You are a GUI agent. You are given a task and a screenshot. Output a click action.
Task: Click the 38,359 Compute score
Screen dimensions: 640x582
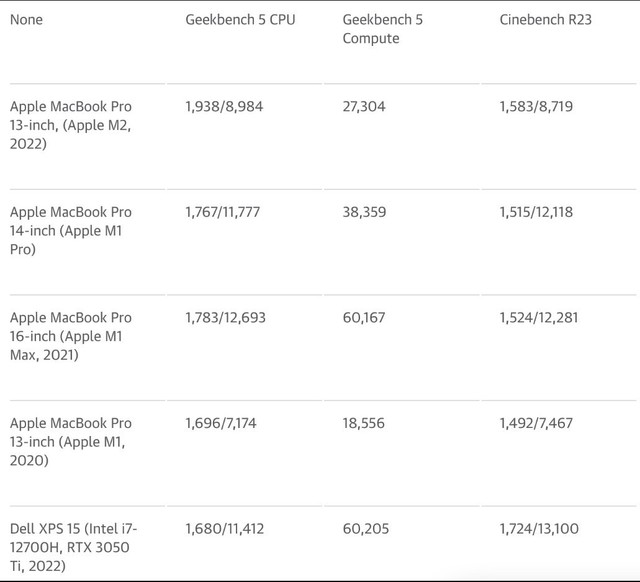364,212
